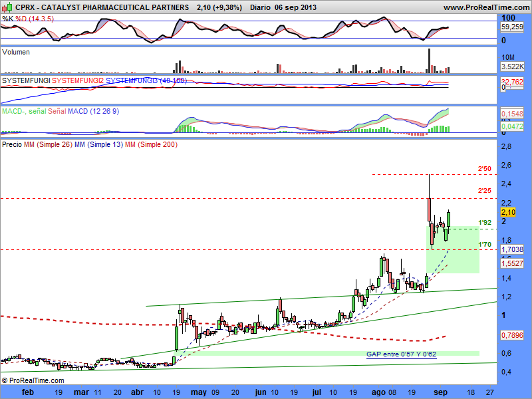Click the "sep" month on the time axis
This screenshot has width=532, height=399.
[441, 393]
